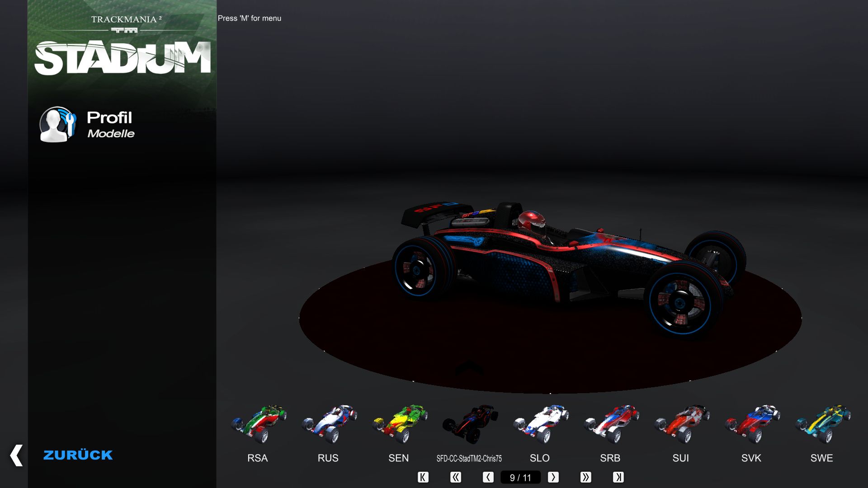
Task: Select the SRB car model
Action: pyautogui.click(x=610, y=425)
